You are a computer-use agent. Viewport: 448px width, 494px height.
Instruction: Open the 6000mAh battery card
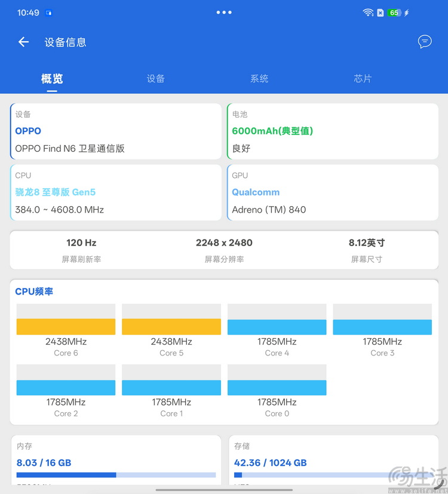coord(333,131)
